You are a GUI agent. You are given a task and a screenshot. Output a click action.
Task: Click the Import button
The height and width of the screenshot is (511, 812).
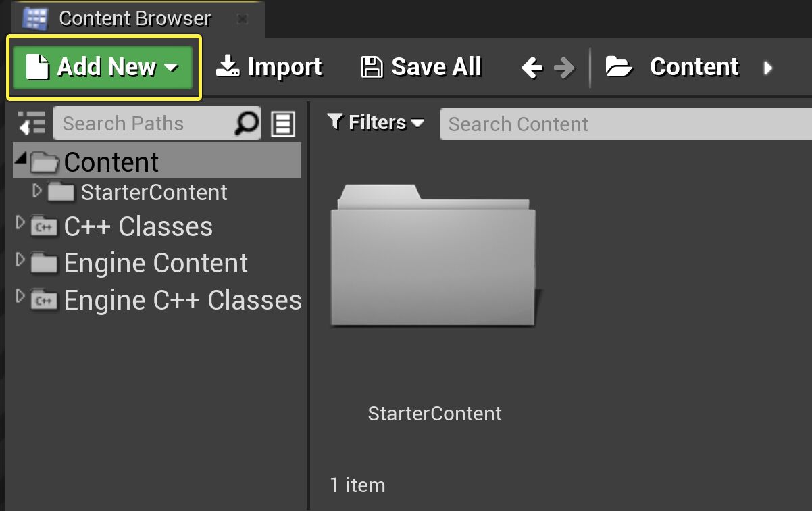[x=269, y=67]
